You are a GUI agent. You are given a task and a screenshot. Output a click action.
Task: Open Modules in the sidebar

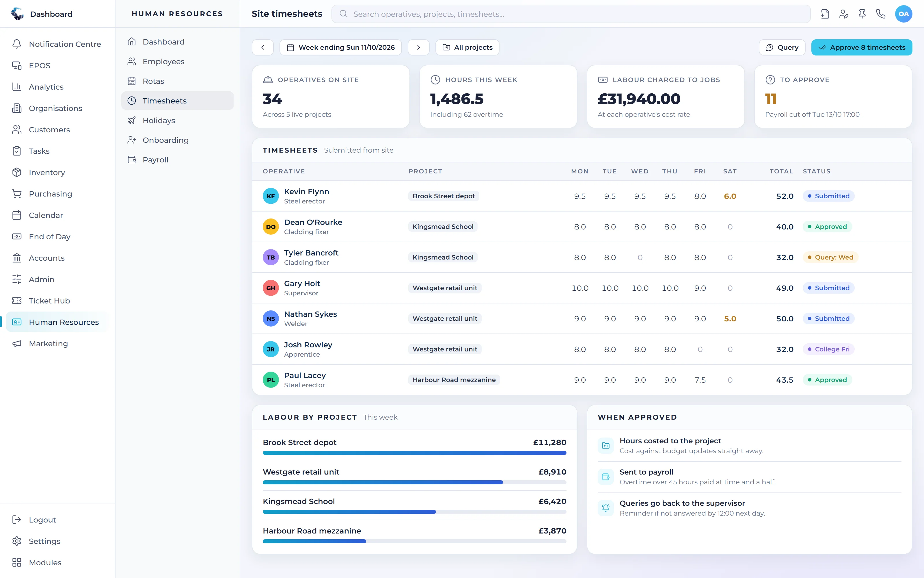[x=57, y=563]
